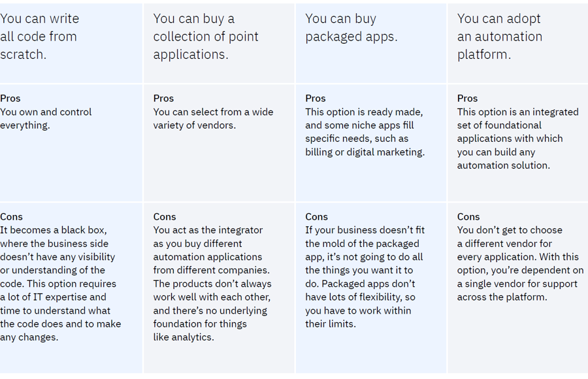Click the Pros label in point applications column
Screen dimensions: 588x379
click(163, 98)
